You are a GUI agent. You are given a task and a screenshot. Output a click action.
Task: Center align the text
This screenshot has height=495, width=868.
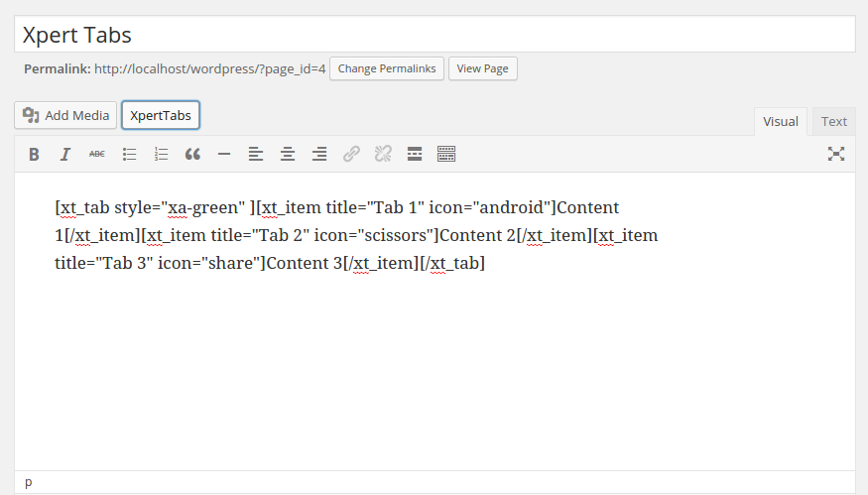coord(288,154)
